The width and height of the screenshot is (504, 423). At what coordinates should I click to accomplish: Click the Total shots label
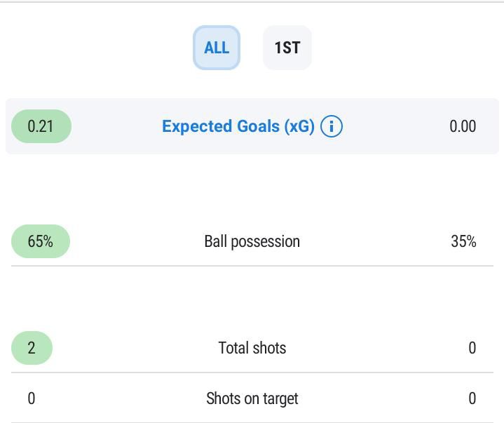coord(252,348)
